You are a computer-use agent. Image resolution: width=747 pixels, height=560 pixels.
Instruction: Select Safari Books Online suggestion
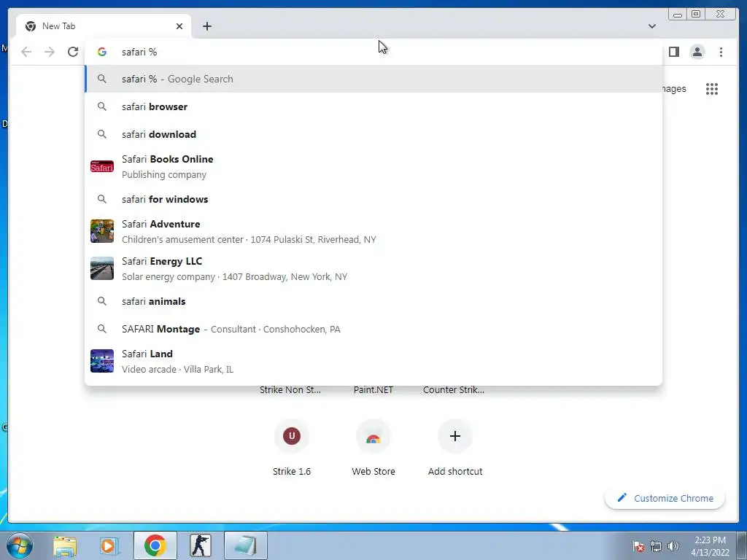click(x=373, y=167)
